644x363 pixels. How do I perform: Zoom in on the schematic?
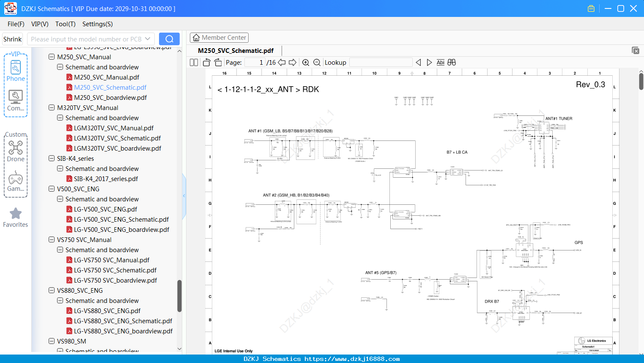(306, 62)
